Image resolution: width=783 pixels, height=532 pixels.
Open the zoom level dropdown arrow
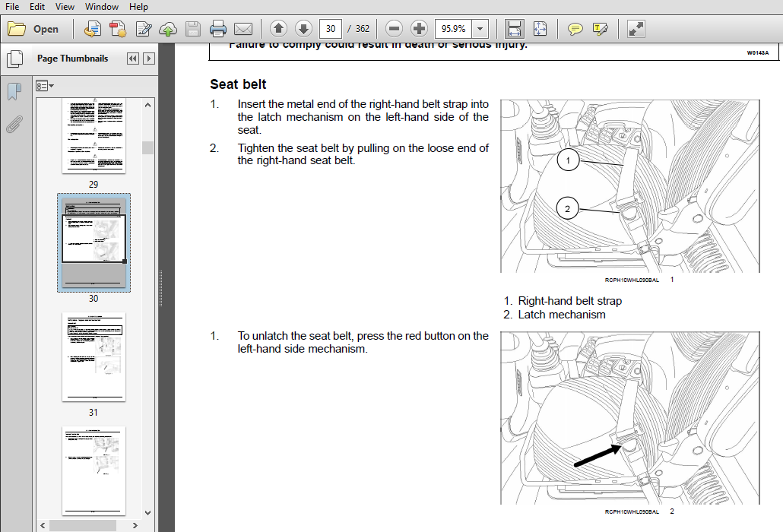click(x=480, y=29)
